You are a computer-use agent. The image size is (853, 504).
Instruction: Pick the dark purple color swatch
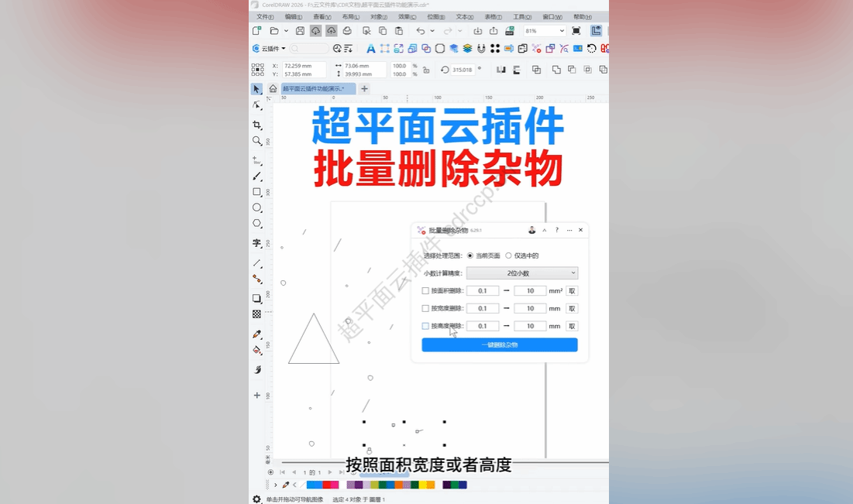[x=446, y=485]
